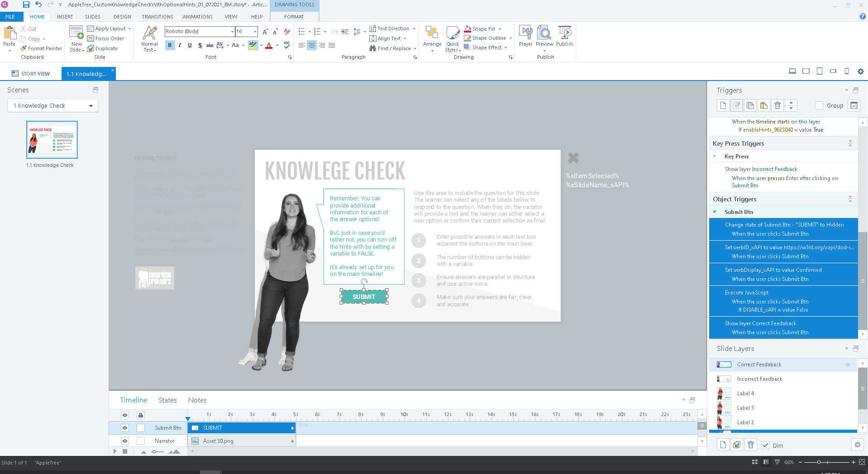This screenshot has width=868, height=474.
Task: Toggle the Dim layers checkbox
Action: 765,446
